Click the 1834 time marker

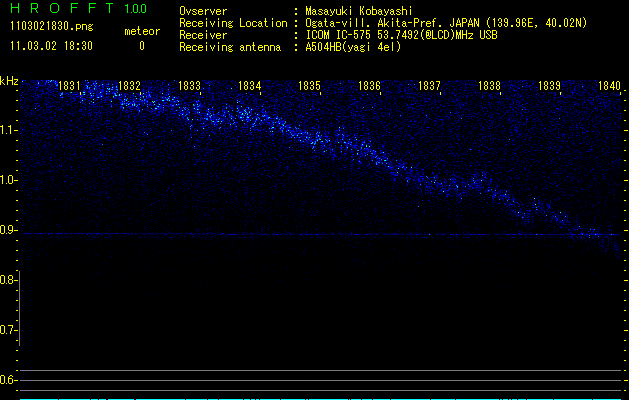pos(249,86)
